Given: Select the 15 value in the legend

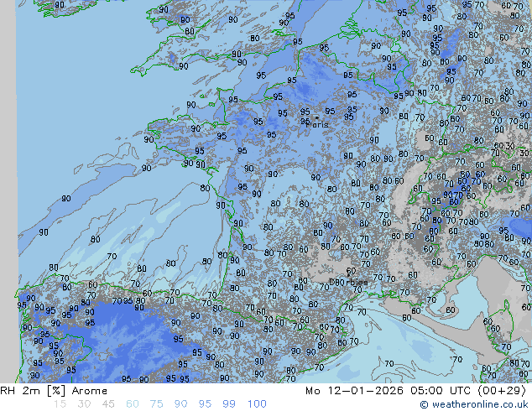Looking at the screenshot, I should click(60, 404).
